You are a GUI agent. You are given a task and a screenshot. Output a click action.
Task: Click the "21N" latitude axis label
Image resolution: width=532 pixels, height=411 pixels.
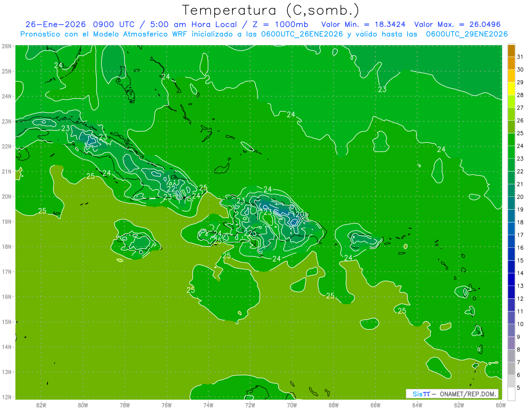(7, 172)
